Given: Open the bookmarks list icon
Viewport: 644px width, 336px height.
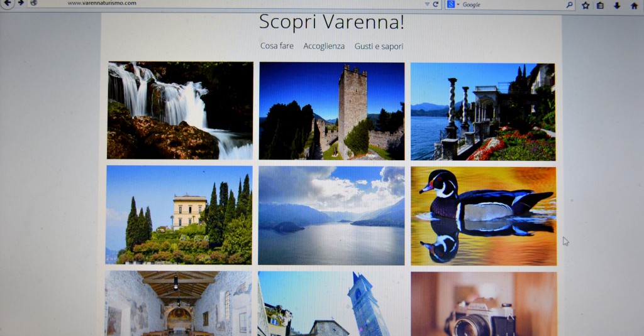Looking at the screenshot, I should pos(601,5).
